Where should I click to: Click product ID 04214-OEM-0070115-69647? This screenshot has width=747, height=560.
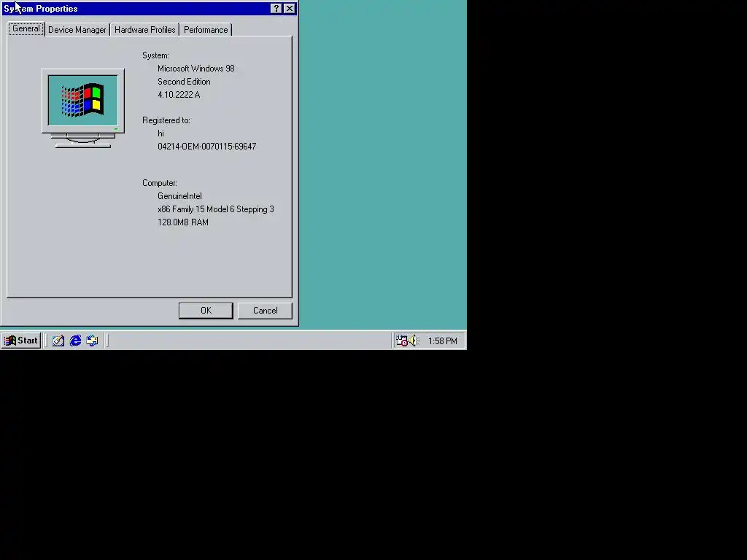click(x=206, y=146)
